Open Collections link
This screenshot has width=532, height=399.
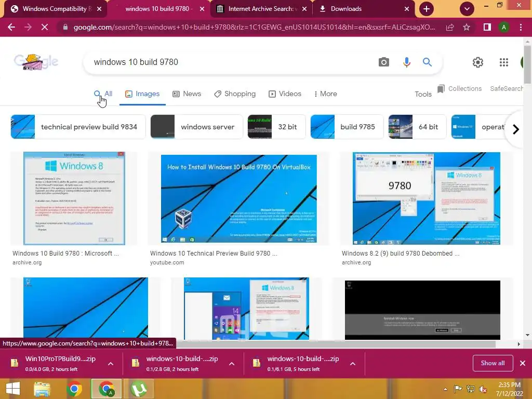[460, 88]
